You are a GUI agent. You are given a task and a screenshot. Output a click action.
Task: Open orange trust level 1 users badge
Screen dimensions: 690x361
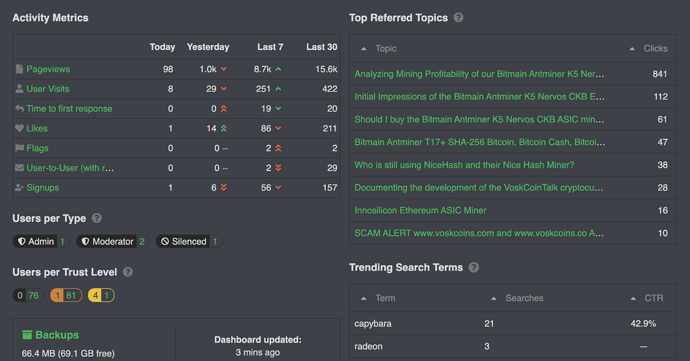[66, 295]
